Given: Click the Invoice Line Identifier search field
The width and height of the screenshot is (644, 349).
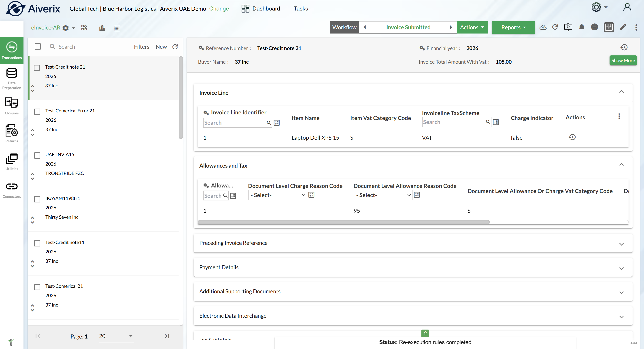Looking at the screenshot, I should tap(238, 123).
